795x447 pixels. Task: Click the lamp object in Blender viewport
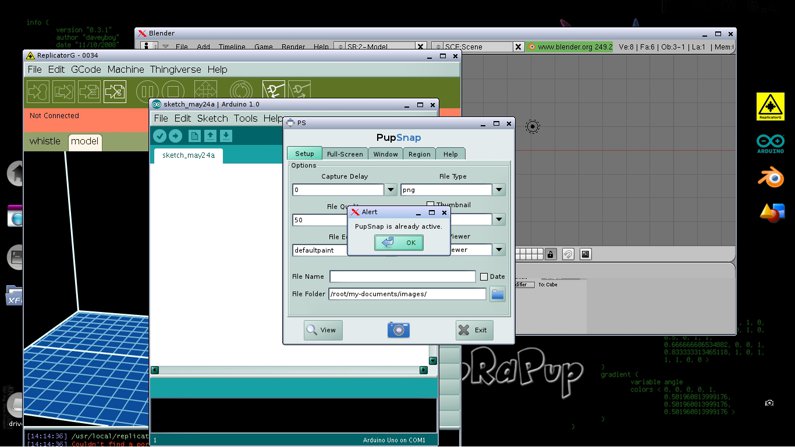(532, 126)
